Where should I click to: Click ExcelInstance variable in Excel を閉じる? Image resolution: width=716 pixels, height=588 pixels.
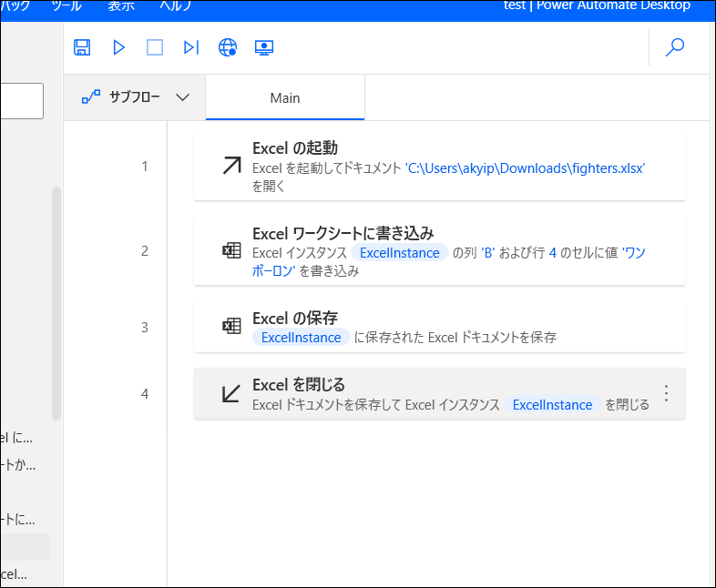[553, 405]
